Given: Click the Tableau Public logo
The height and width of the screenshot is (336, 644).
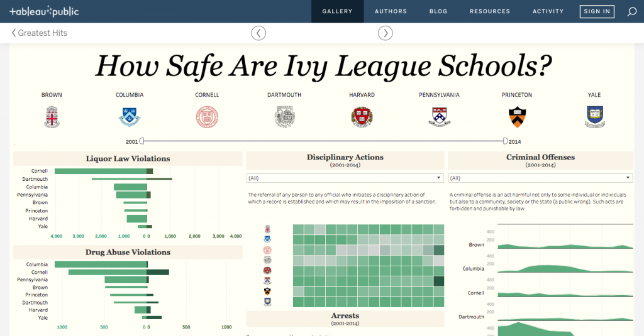Looking at the screenshot, I should (44, 11).
